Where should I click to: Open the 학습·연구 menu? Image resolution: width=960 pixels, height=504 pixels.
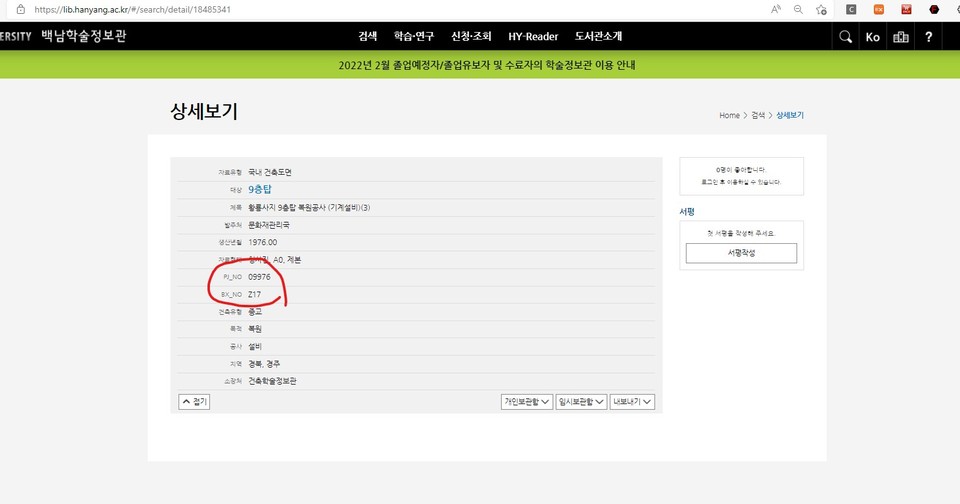coord(414,36)
